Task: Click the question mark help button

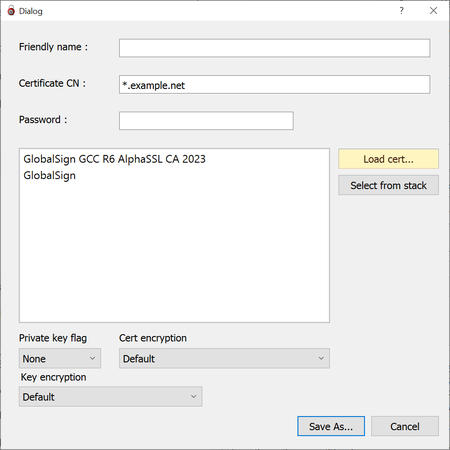Action: point(401,11)
